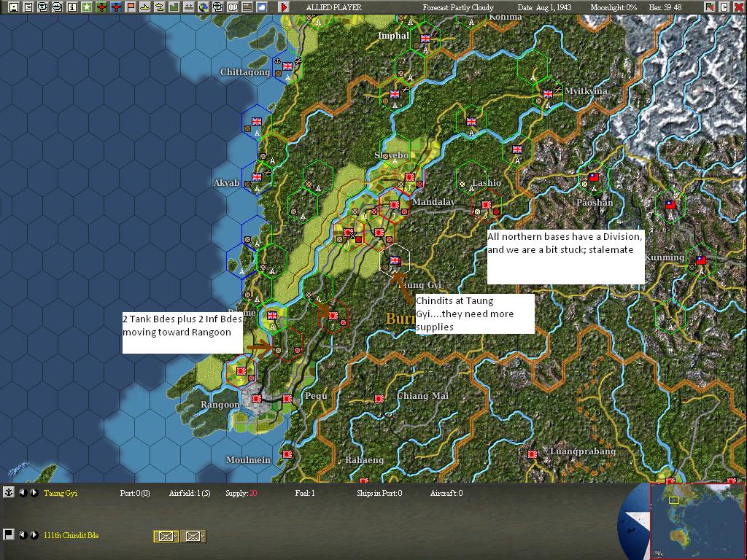Image resolution: width=747 pixels, height=560 pixels.
Task: Select Japanese flag at Chiang Mai
Action: (379, 399)
